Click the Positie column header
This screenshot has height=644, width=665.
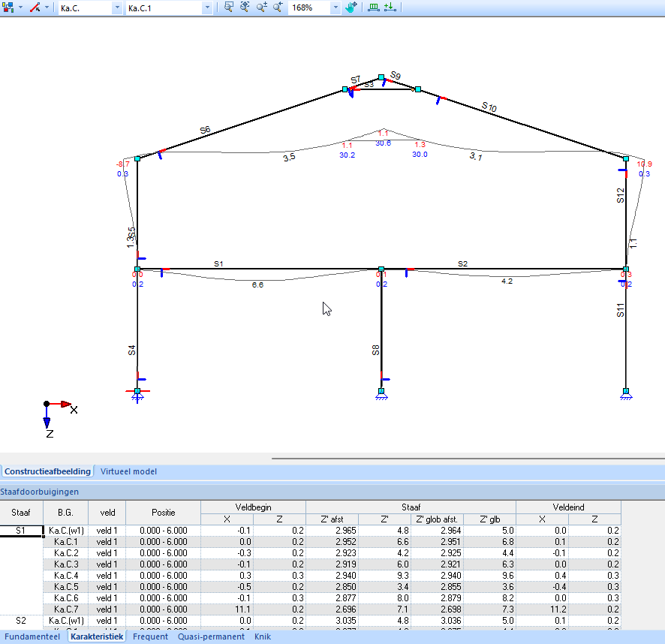(164, 513)
